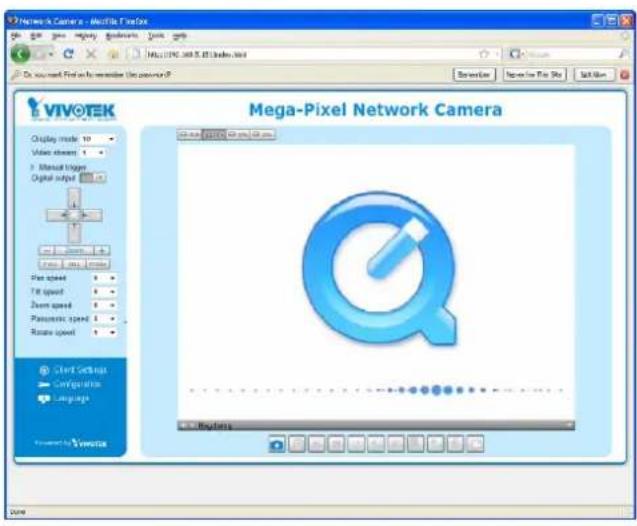Open the Language link

coord(71,399)
